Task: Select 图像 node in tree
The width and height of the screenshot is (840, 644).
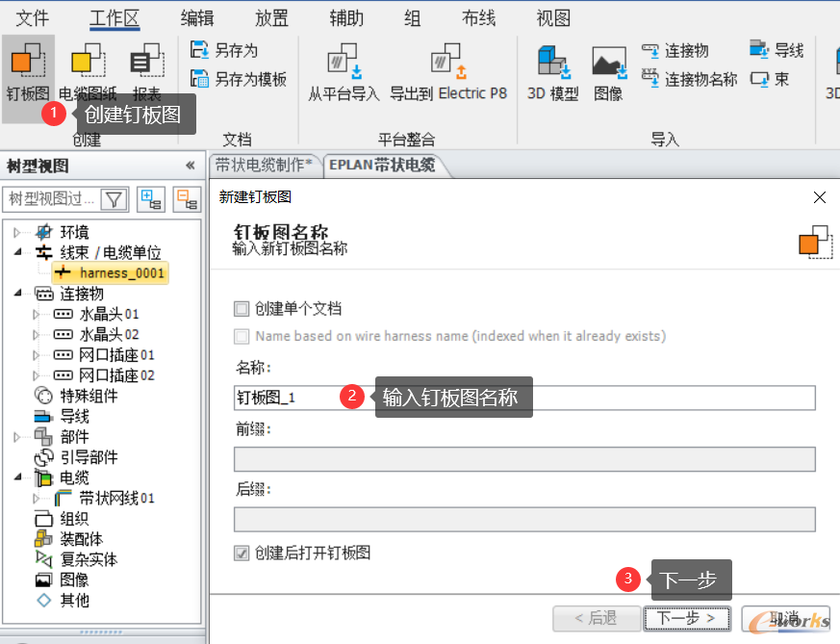Action: click(62, 580)
